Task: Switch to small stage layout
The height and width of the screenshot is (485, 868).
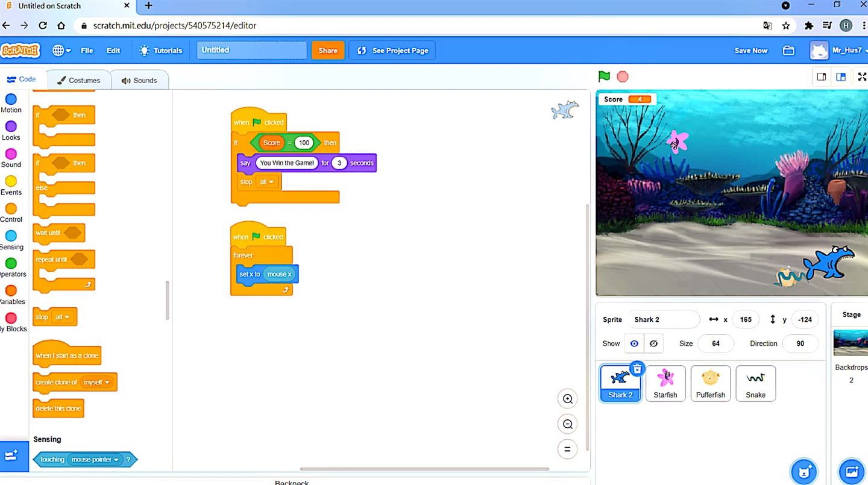Action: (x=821, y=77)
